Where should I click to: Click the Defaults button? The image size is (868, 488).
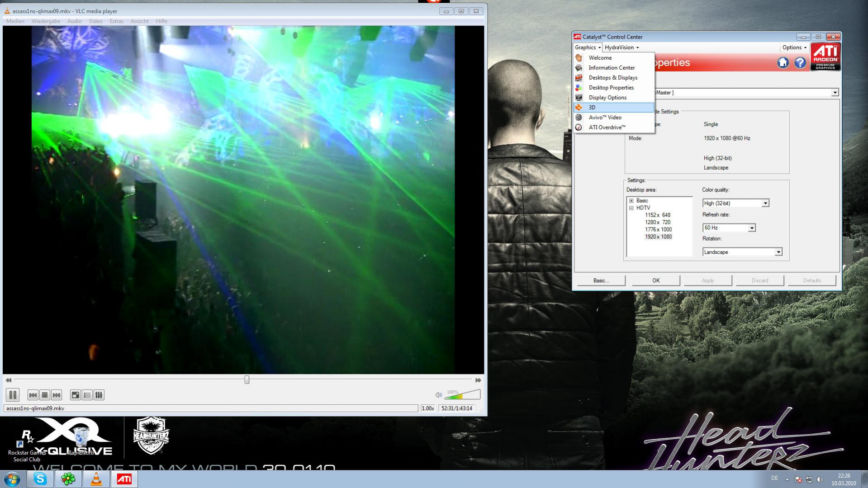(x=812, y=281)
